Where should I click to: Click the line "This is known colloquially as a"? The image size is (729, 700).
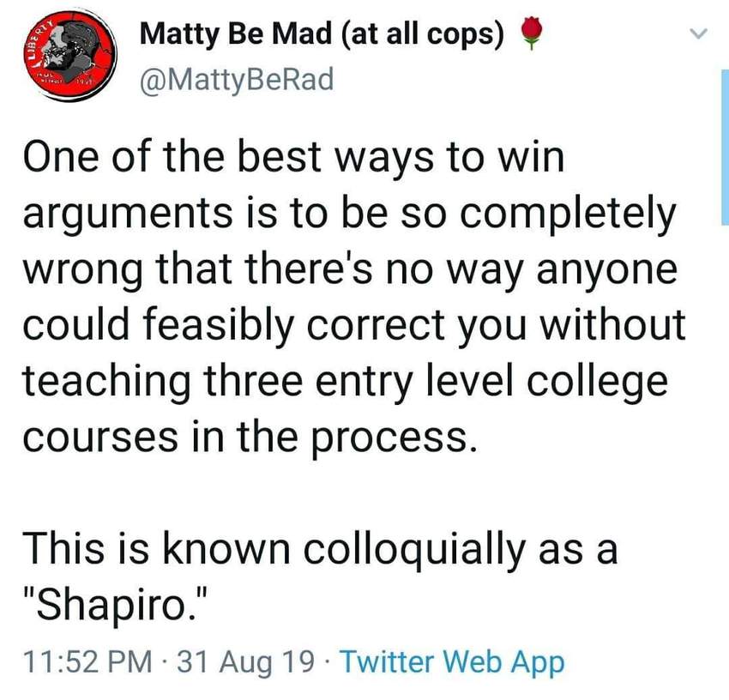pyautogui.click(x=321, y=549)
